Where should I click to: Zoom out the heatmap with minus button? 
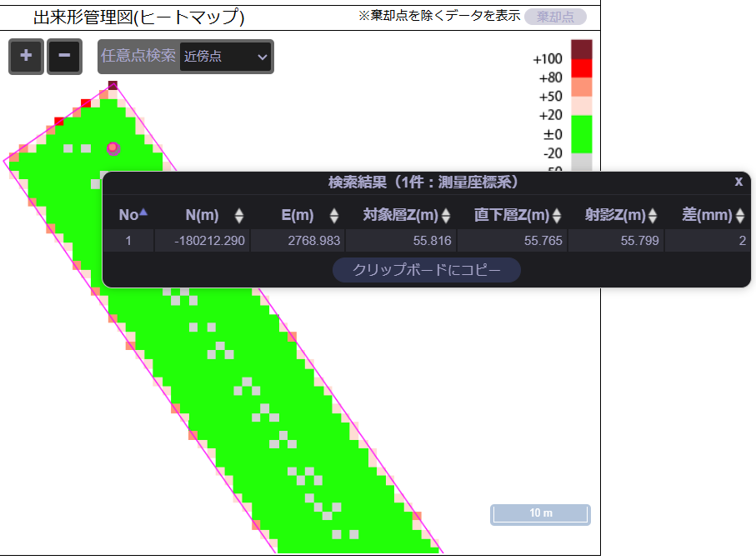[x=64, y=57]
